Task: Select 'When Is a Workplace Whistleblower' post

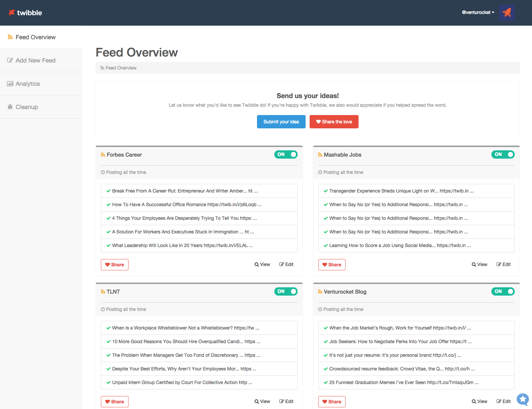Action: (x=199, y=328)
